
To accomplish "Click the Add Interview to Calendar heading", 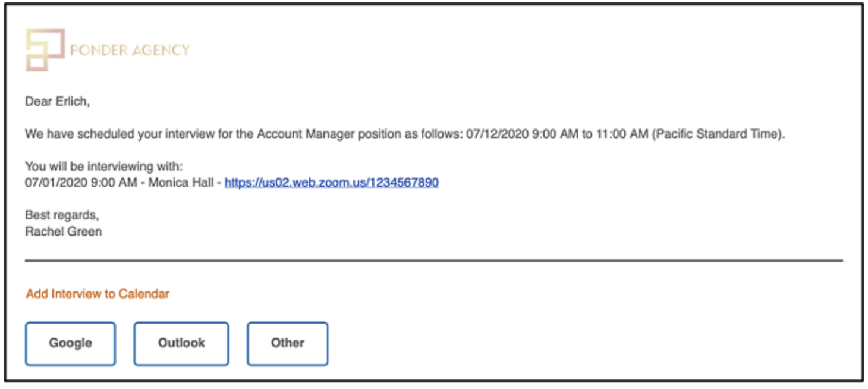I will point(98,294).
